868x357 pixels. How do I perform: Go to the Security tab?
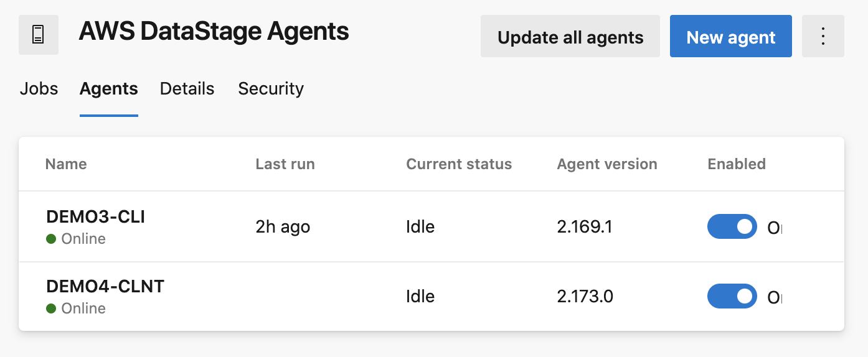(271, 89)
